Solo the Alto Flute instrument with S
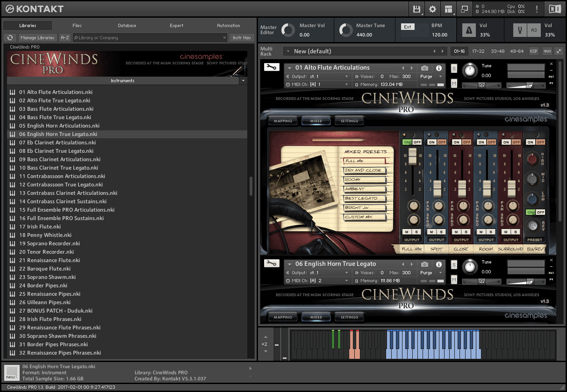This screenshot has height=392, width=567. (454, 69)
